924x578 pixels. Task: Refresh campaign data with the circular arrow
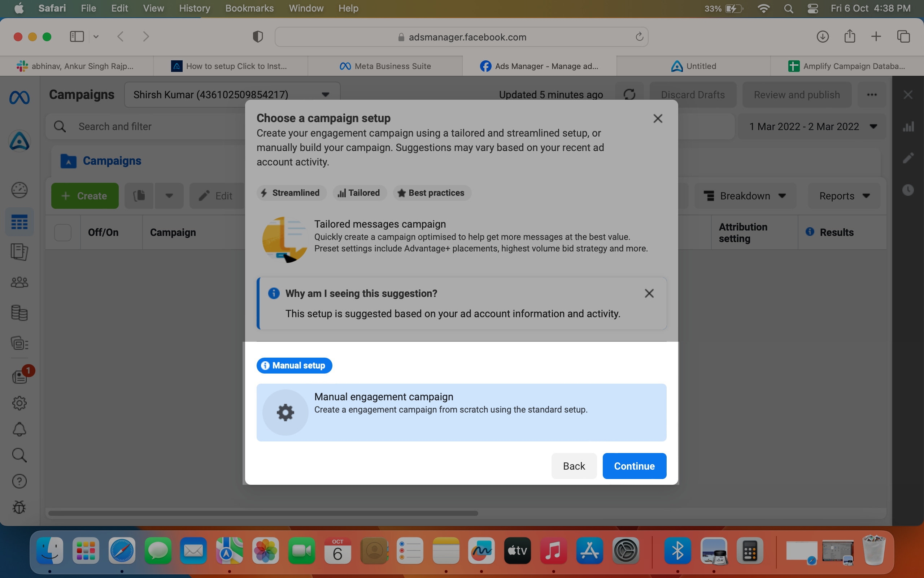click(x=629, y=94)
